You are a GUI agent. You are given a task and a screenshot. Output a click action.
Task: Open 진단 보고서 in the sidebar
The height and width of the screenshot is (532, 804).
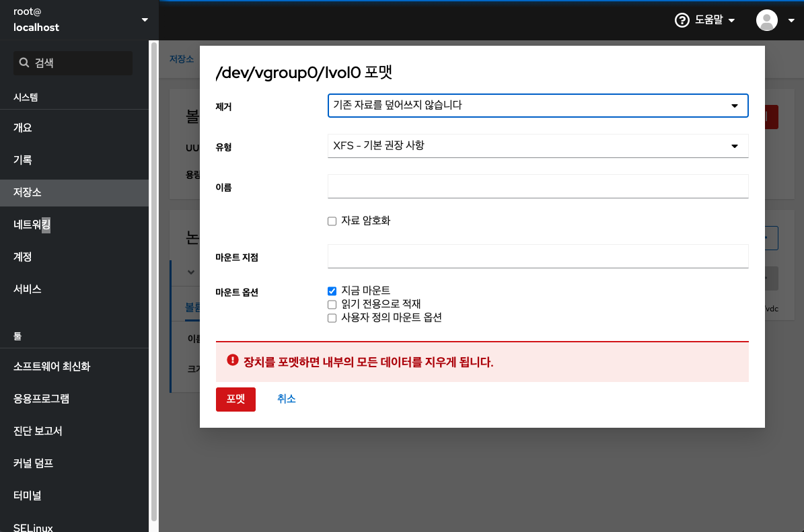75,431
